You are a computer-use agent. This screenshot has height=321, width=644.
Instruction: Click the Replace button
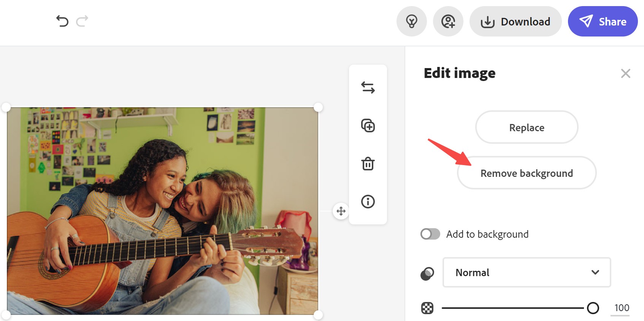(527, 127)
